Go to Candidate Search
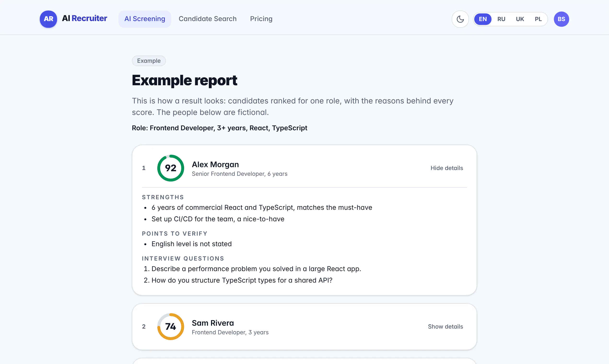The height and width of the screenshot is (364, 609). click(207, 19)
